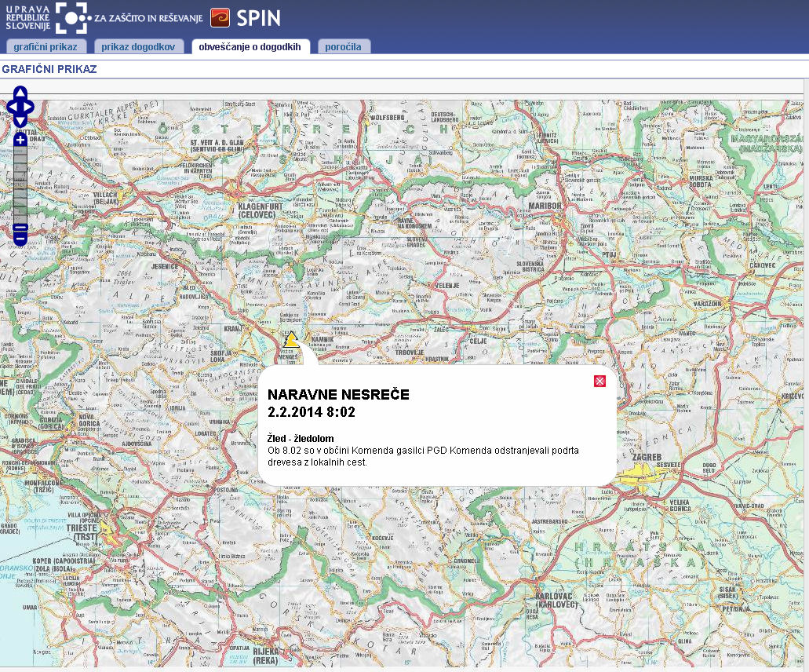The width and height of the screenshot is (809, 672).
Task: Switch to the prikaz dogodkov tab
Action: pyautogui.click(x=138, y=46)
